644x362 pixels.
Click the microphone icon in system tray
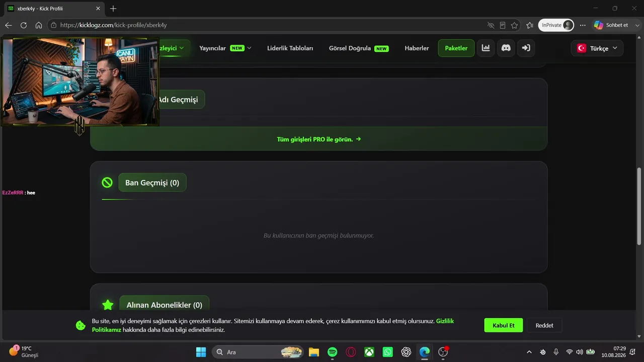pyautogui.click(x=556, y=352)
